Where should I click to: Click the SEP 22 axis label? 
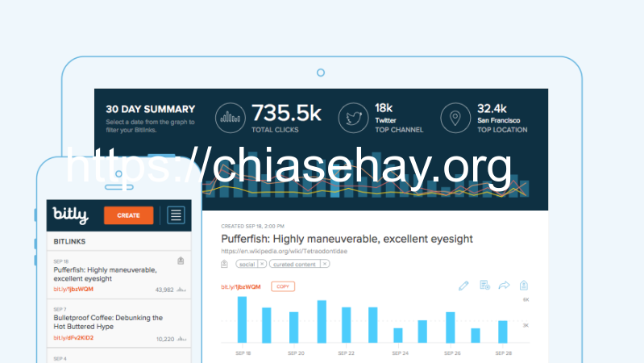point(346,353)
